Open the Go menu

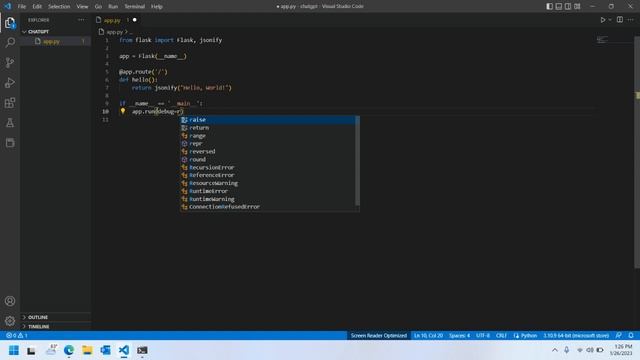point(98,7)
